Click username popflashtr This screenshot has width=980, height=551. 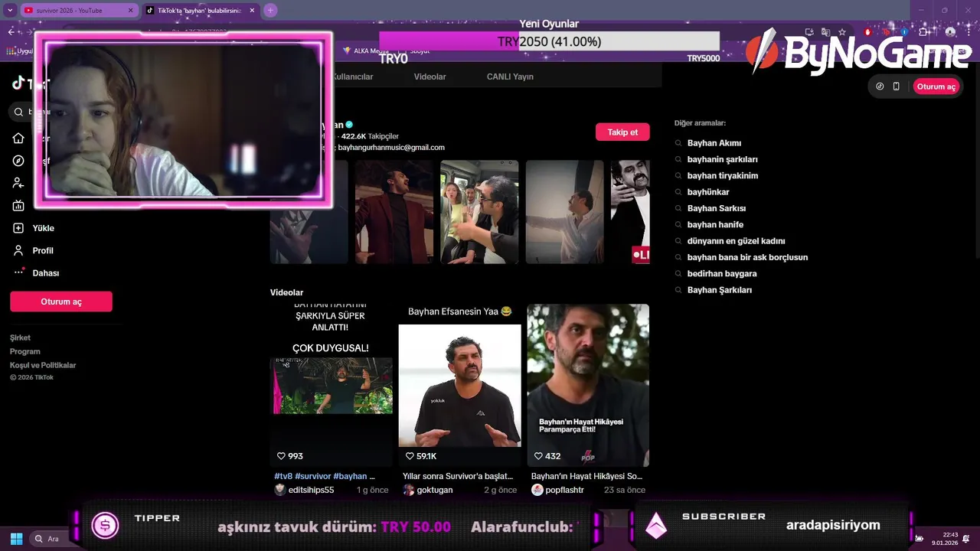click(x=565, y=490)
